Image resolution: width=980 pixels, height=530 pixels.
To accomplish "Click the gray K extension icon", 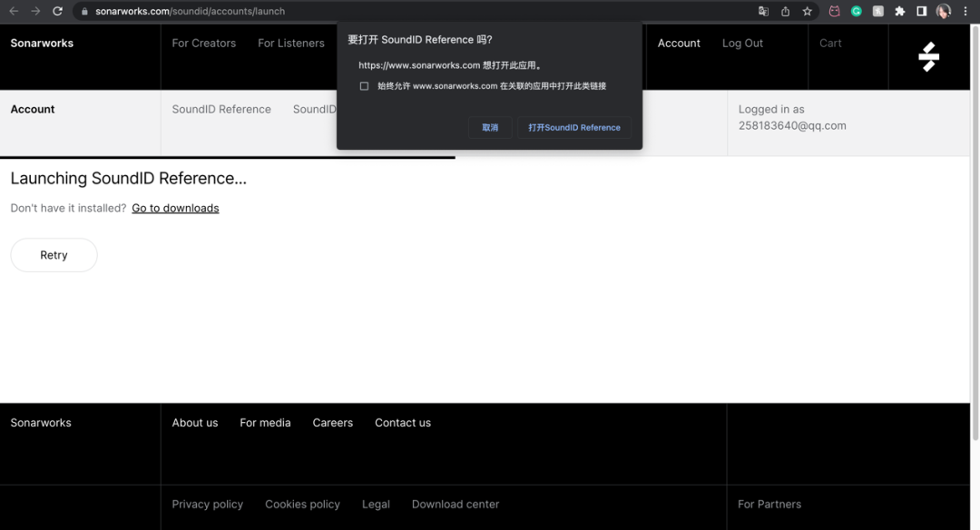I will [x=878, y=11].
